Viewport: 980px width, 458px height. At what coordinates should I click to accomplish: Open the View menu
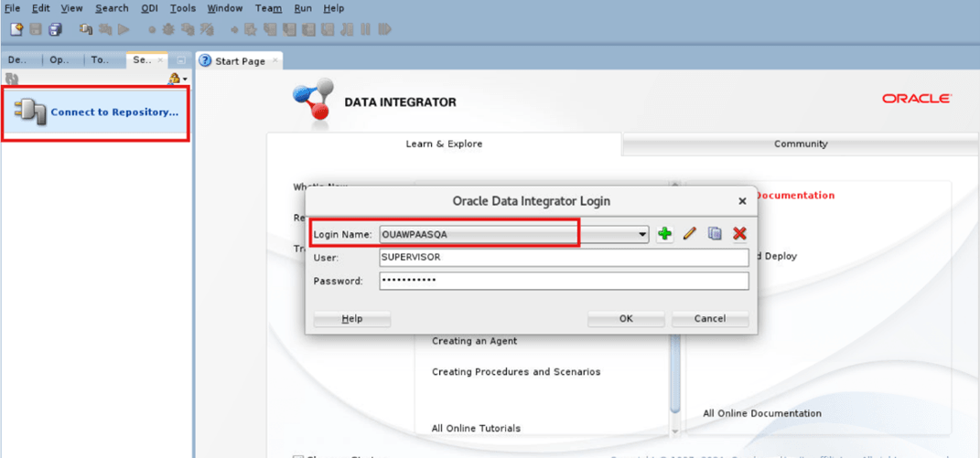72,9
